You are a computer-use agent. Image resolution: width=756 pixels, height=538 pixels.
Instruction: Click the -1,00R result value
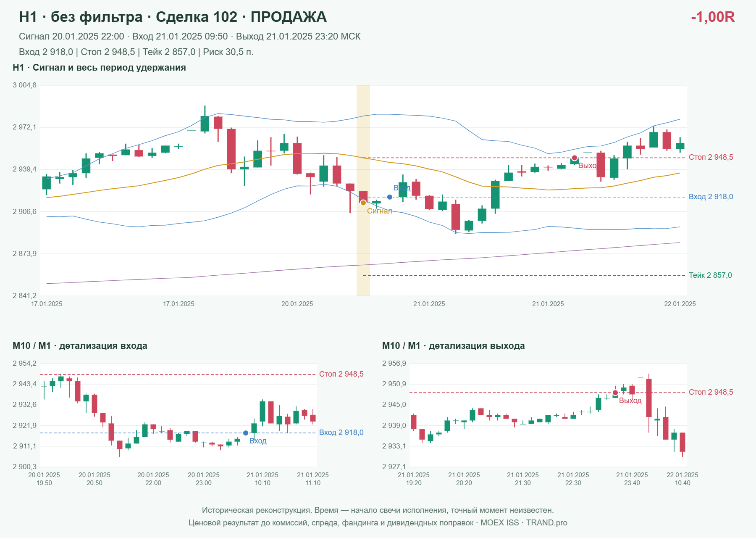713,17
